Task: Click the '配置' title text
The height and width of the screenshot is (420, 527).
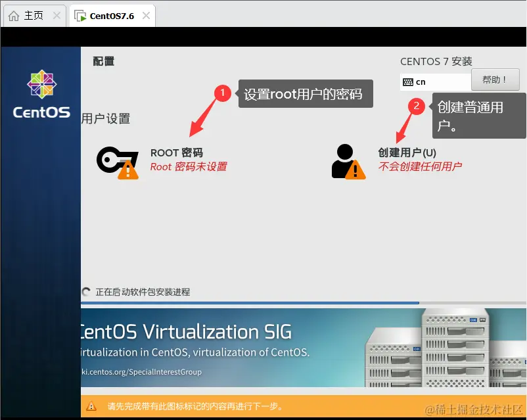Action: 104,61
